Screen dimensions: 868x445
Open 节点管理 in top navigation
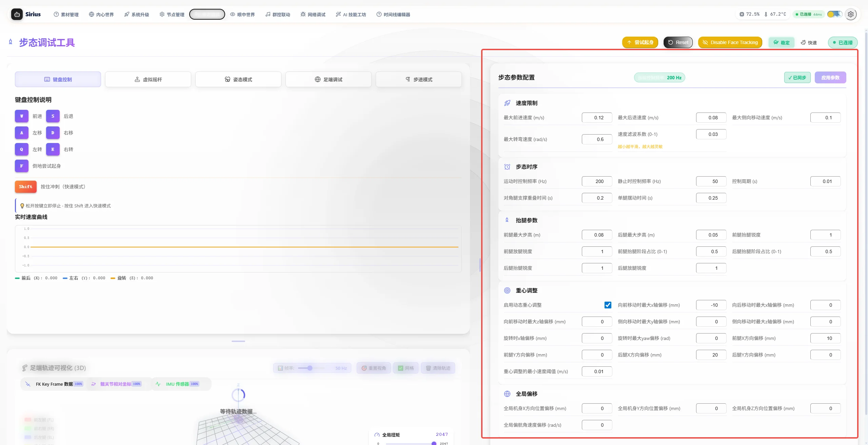pyautogui.click(x=172, y=15)
